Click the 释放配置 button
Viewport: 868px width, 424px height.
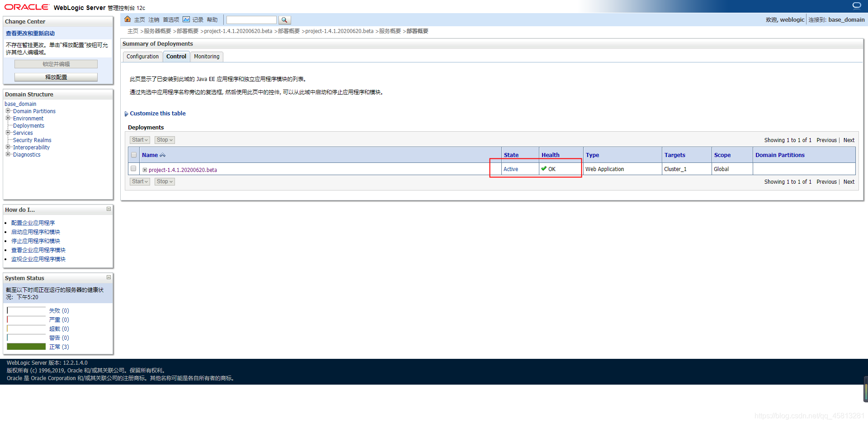point(56,77)
